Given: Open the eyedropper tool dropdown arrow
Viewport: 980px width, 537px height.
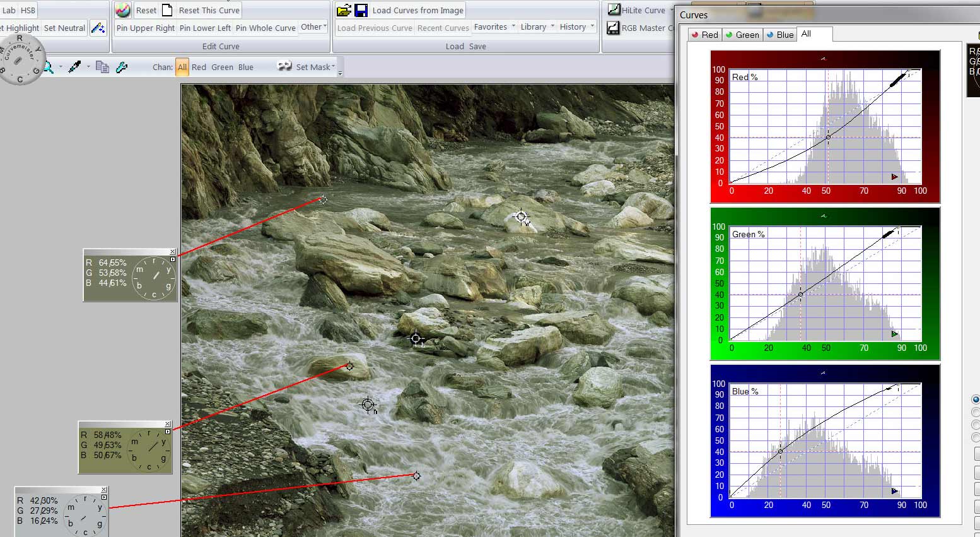Looking at the screenshot, I should [x=88, y=66].
